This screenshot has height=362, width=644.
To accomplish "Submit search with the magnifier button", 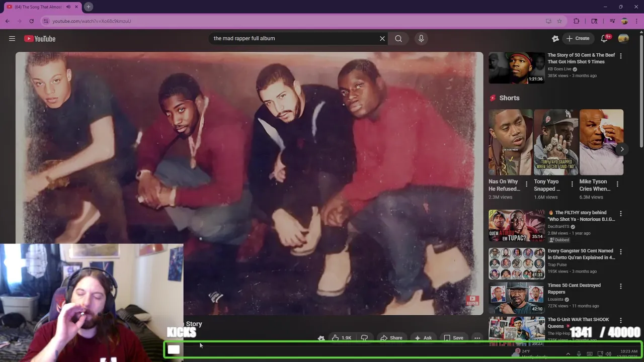I will coord(398,38).
